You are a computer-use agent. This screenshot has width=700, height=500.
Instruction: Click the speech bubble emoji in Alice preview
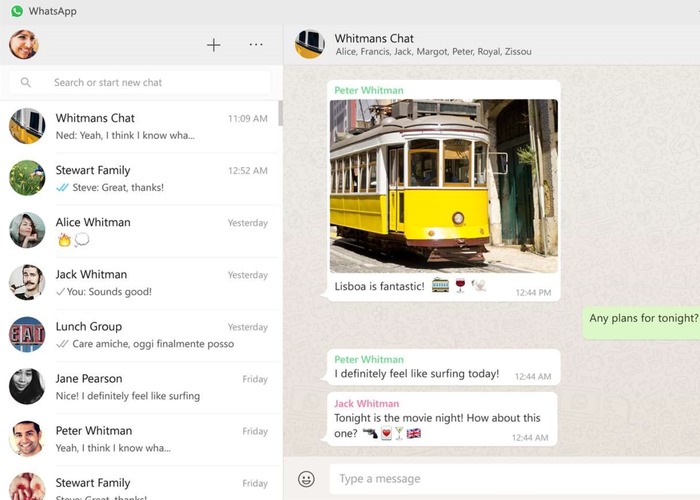(x=82, y=240)
